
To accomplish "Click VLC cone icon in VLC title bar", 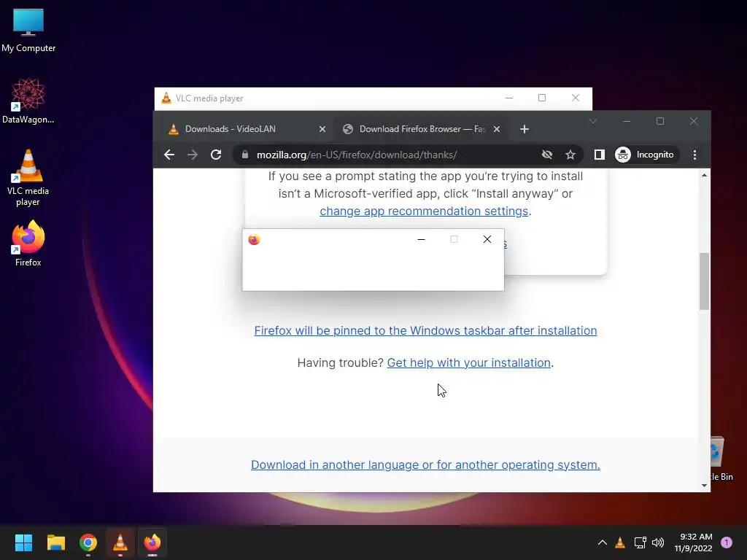I will [166, 98].
